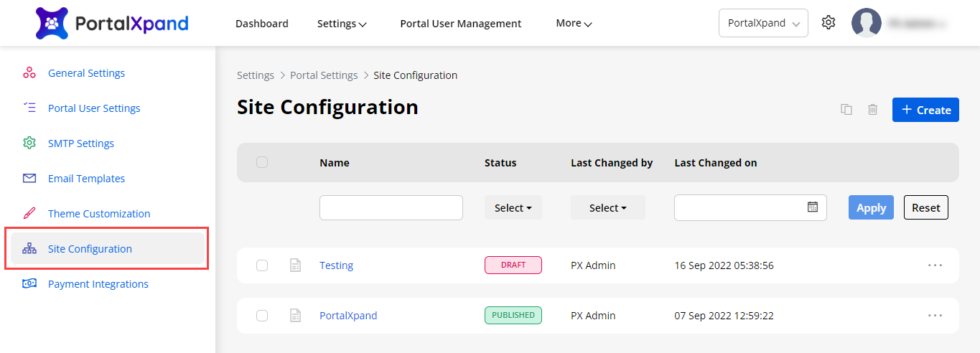Open Theme Customization in sidebar

coord(99,214)
